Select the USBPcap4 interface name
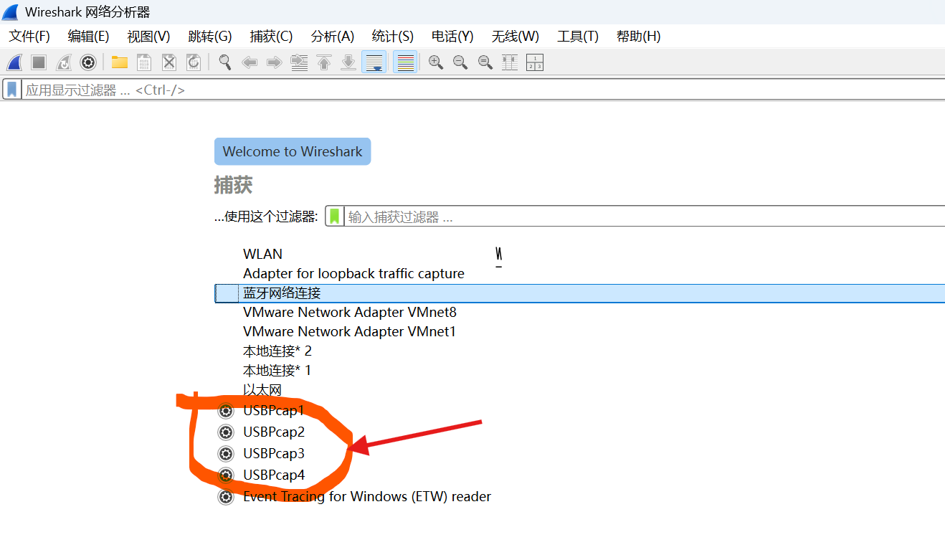 [274, 475]
